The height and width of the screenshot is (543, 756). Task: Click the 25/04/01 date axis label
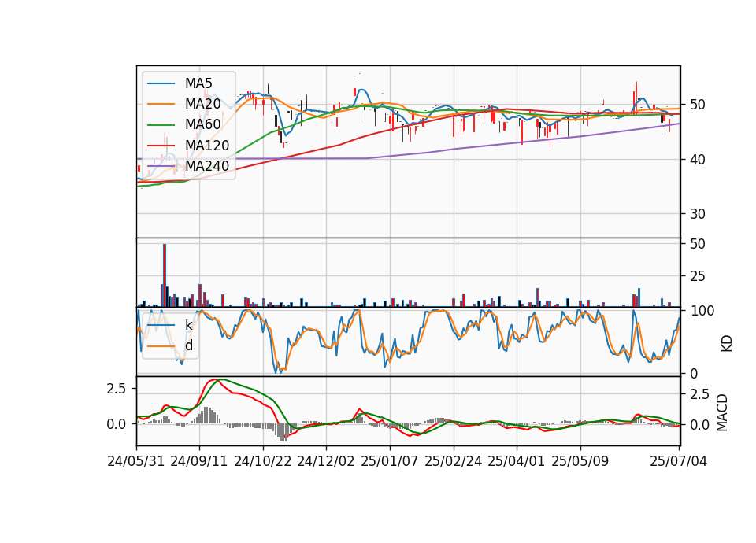pos(517,462)
